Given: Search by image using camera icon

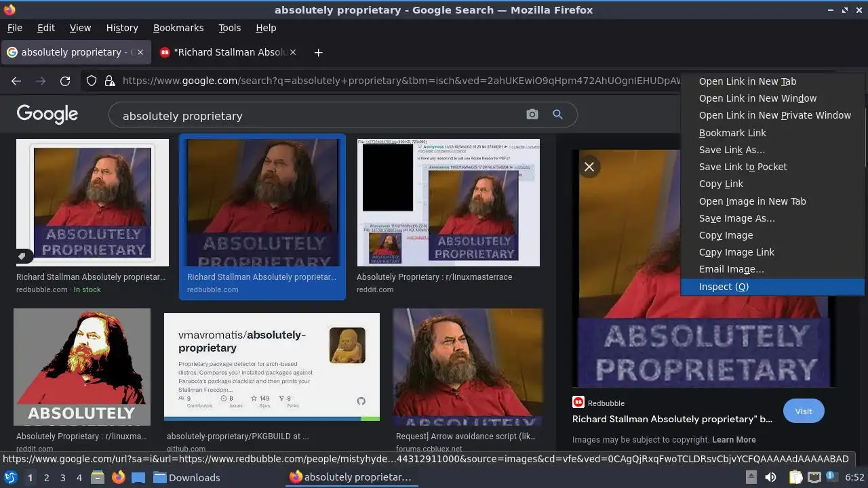Looking at the screenshot, I should pyautogui.click(x=532, y=115).
